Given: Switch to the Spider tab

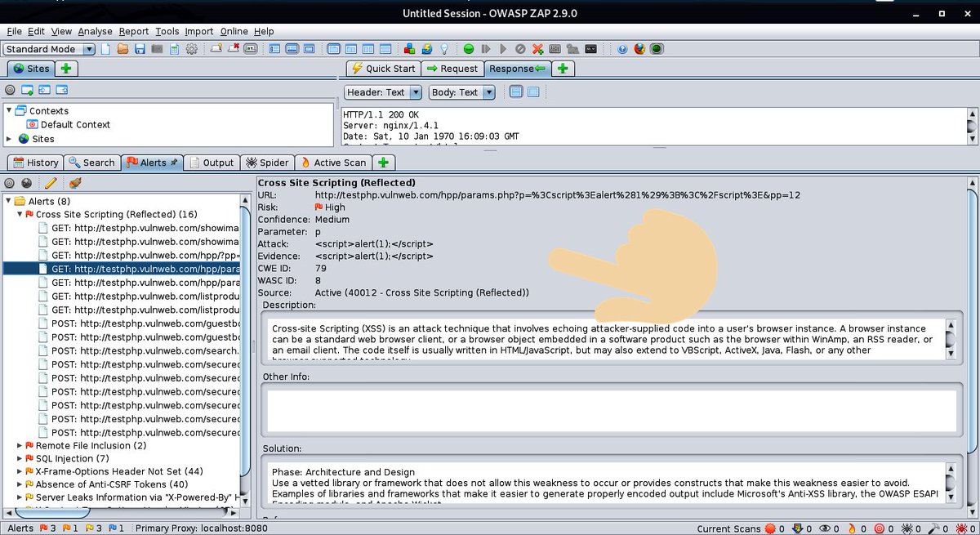Looking at the screenshot, I should pos(267,163).
